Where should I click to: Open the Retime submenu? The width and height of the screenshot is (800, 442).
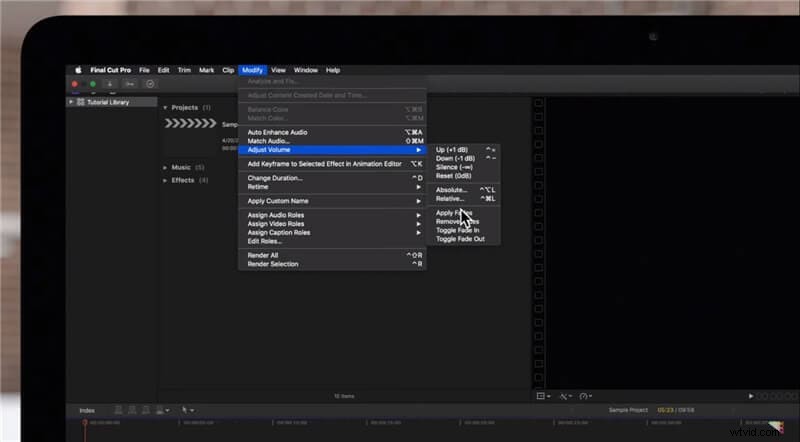click(332, 187)
